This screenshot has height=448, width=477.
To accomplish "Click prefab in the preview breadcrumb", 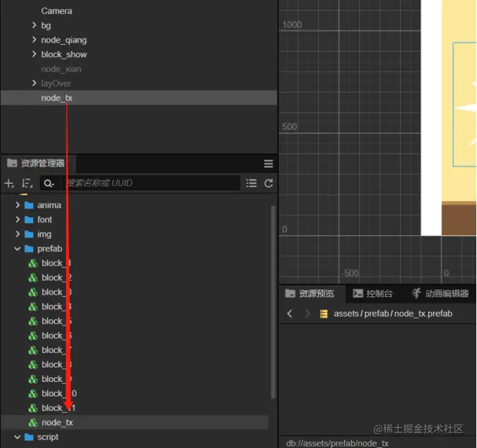I will click(x=377, y=314).
